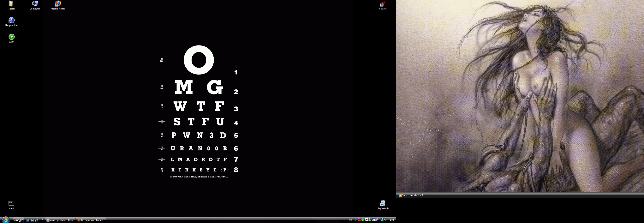Switch to the BF-Games.net Forum Firefox window
Screen dimensions: 644x223
(91, 220)
